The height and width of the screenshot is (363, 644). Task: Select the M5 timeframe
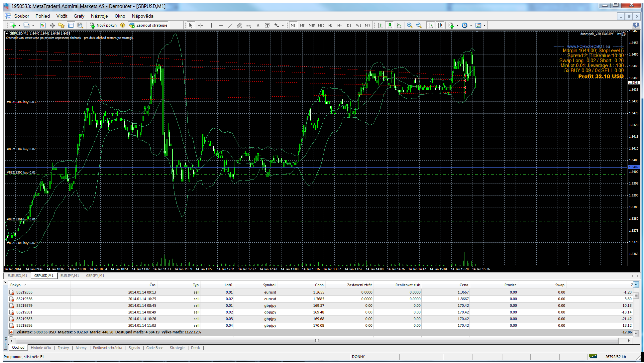(x=302, y=25)
